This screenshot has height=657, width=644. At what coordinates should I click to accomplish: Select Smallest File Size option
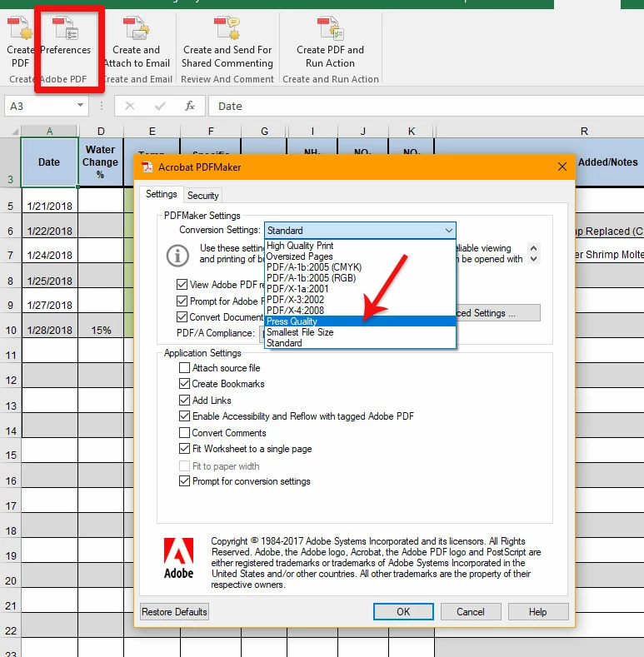coord(360,332)
